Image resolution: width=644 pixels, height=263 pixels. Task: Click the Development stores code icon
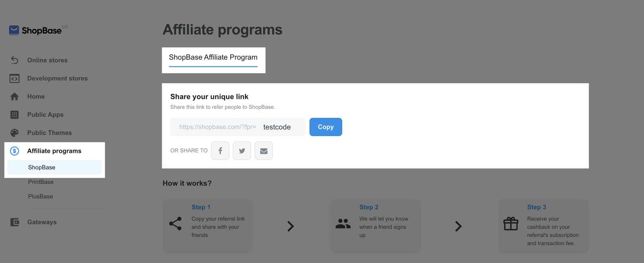click(14, 78)
